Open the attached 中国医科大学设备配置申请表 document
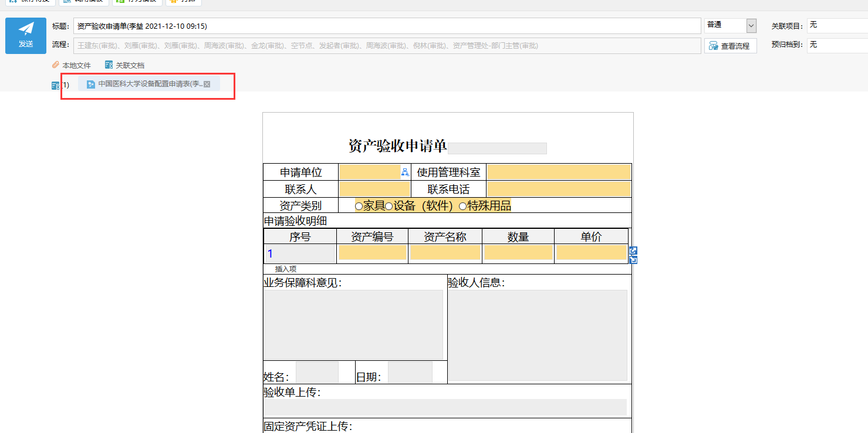This screenshot has height=433, width=868. point(150,84)
